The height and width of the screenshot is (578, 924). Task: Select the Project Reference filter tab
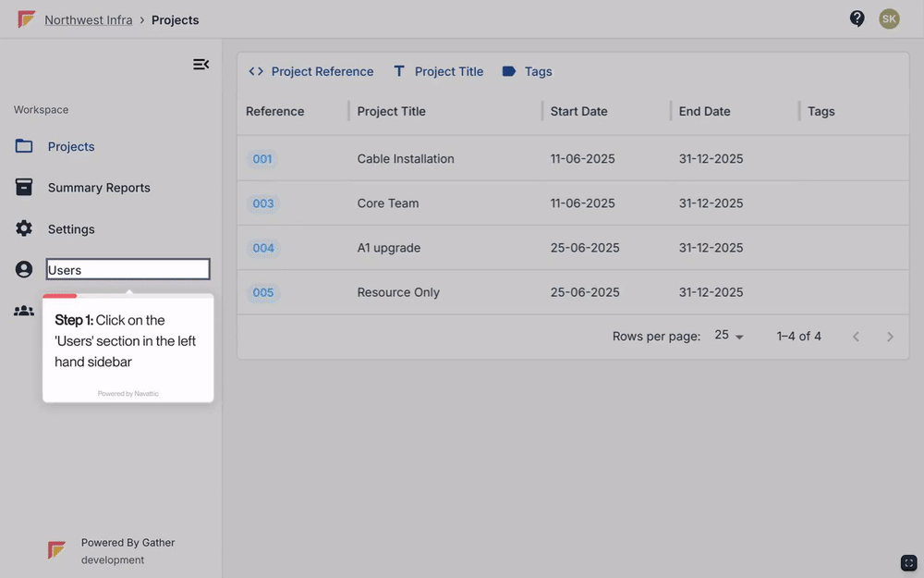coord(310,71)
